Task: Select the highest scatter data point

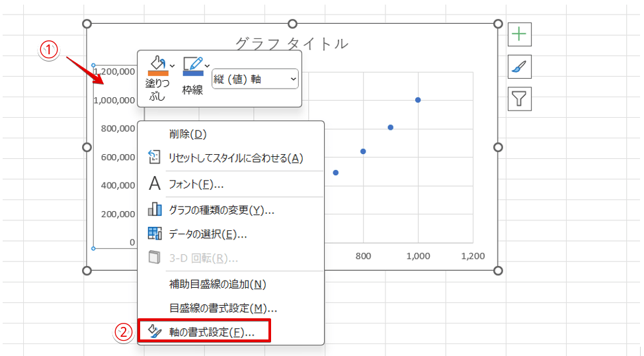Action: click(x=418, y=100)
